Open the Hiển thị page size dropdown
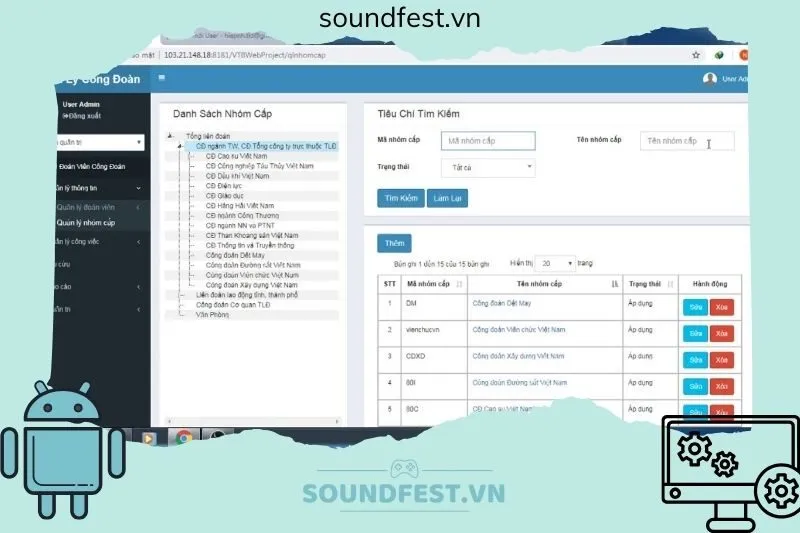 (x=554, y=263)
